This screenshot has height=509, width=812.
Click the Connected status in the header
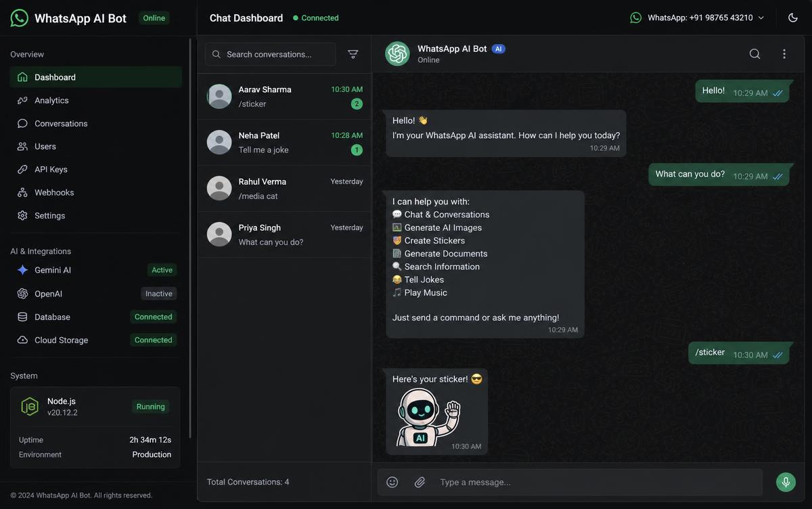tap(316, 18)
